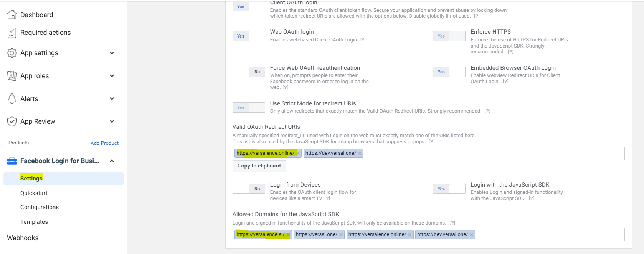Expand App roles chevron
The width and height of the screenshot is (644, 254).
[112, 76]
